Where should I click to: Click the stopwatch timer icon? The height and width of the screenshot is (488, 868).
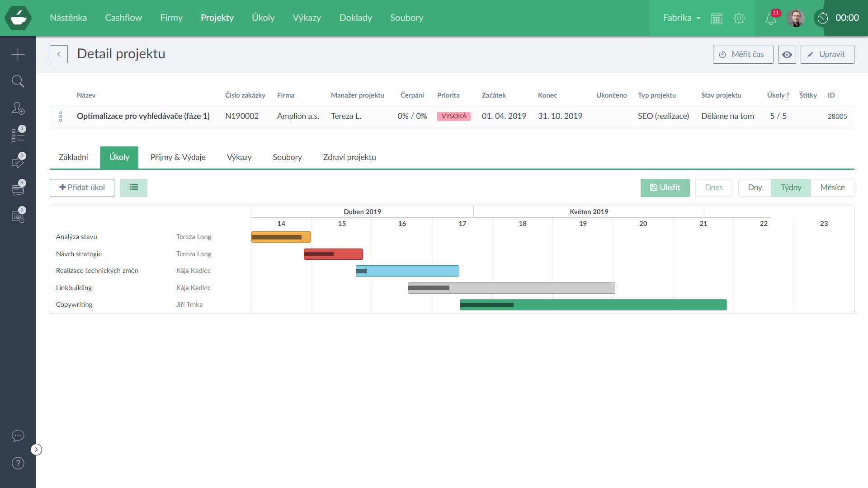823,18
